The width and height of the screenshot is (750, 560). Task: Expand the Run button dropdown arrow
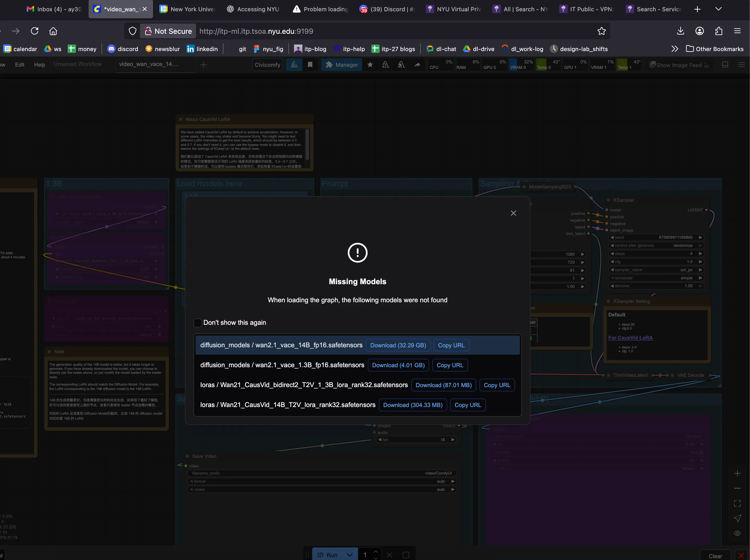[x=350, y=555]
